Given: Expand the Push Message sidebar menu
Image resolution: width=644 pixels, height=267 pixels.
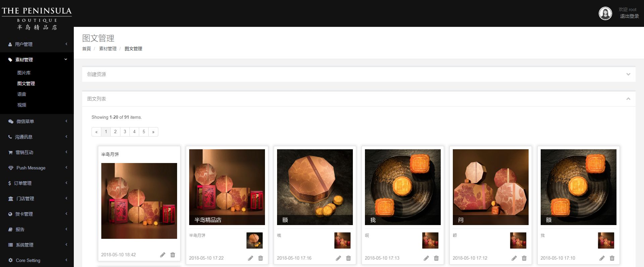Looking at the screenshot, I should [x=37, y=168].
